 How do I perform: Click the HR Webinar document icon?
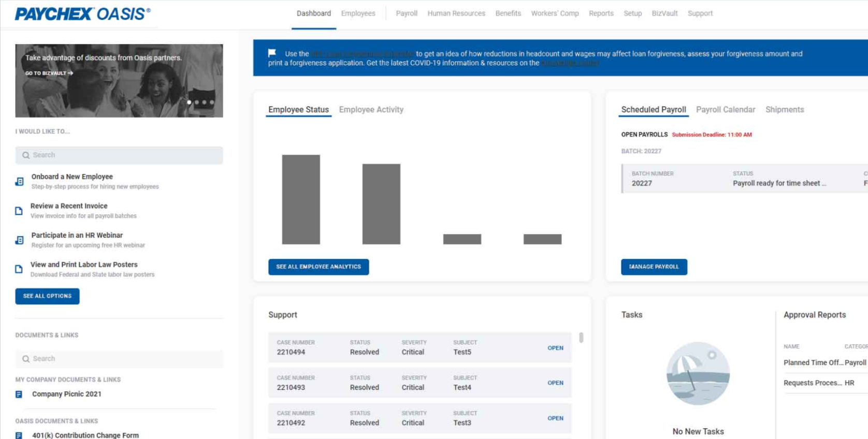tap(19, 240)
